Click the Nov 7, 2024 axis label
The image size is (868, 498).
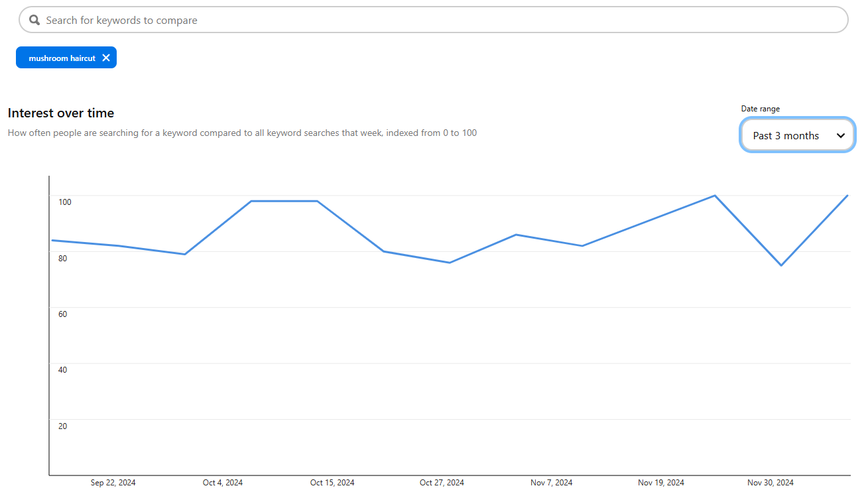coord(552,483)
